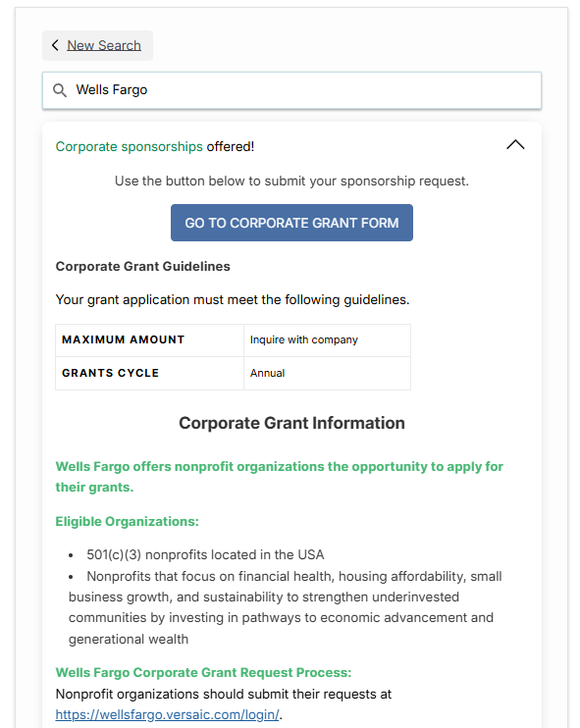Click the Maximum Amount table cell
The height and width of the screenshot is (728, 580).
point(149,340)
